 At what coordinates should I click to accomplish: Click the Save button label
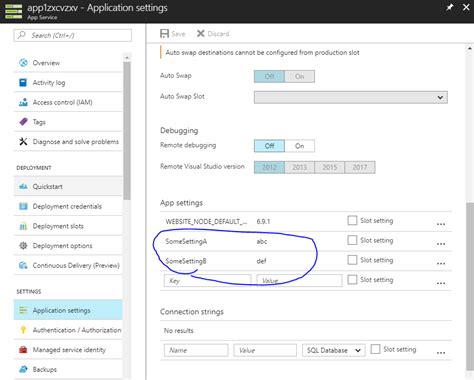point(178,34)
